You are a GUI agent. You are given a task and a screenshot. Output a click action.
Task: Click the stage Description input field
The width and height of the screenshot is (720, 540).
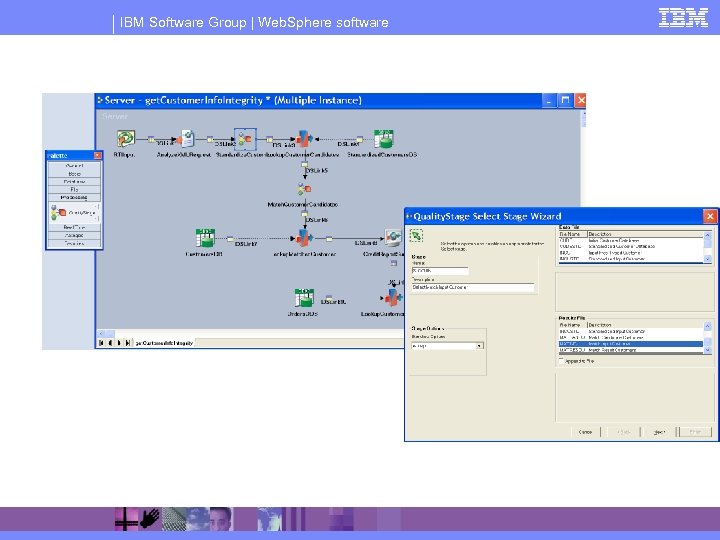click(x=472, y=287)
